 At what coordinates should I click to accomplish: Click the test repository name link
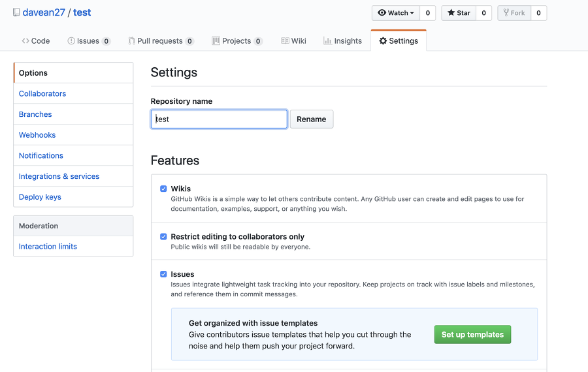point(82,12)
